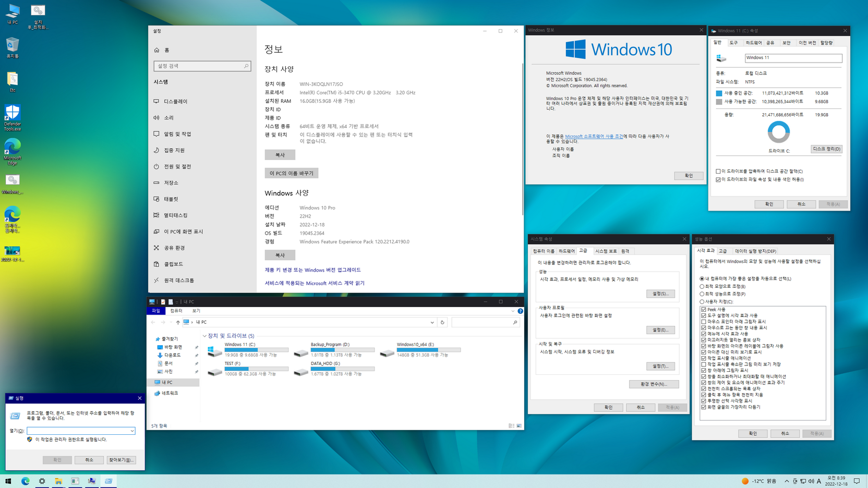
Task: Open the 휴지통 desktop icon
Action: pyautogui.click(x=13, y=48)
